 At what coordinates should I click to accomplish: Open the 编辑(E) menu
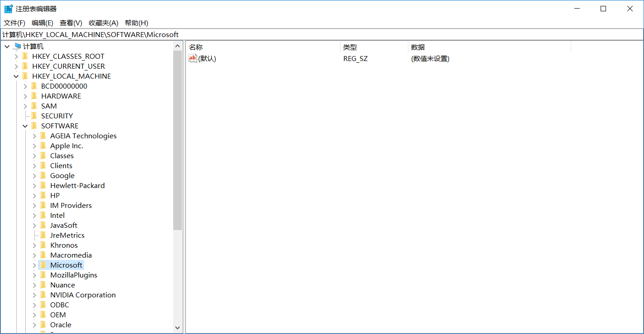tap(43, 23)
